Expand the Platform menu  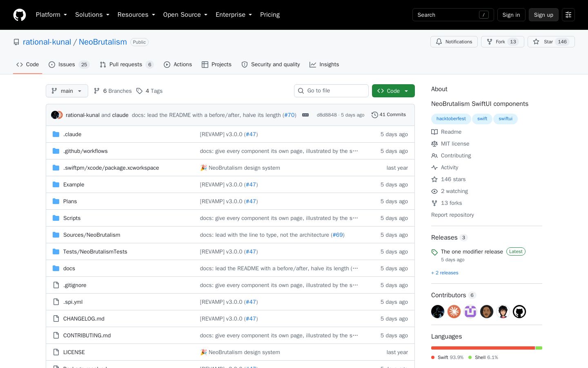[x=51, y=15]
